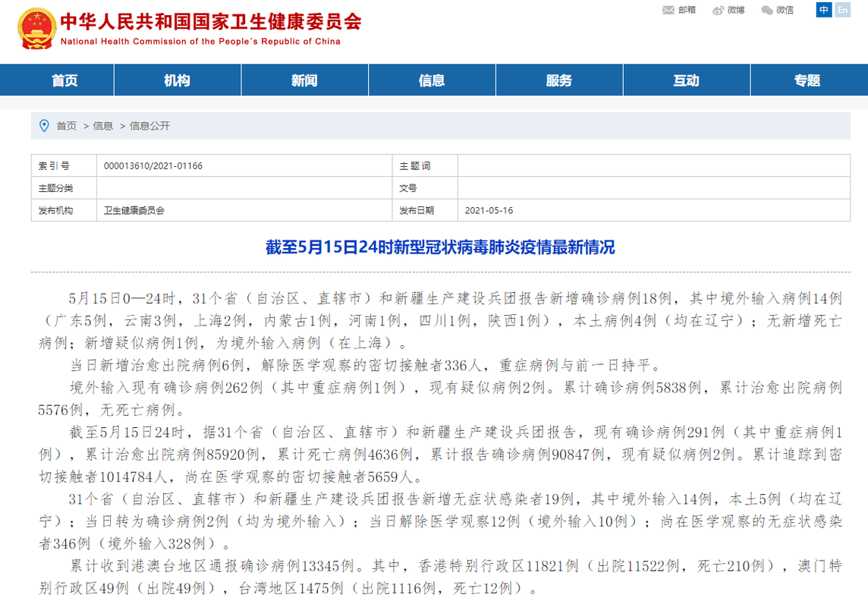Switch to Chinese with the 中 button
Viewport: 868px width, 607px height.
[823, 10]
